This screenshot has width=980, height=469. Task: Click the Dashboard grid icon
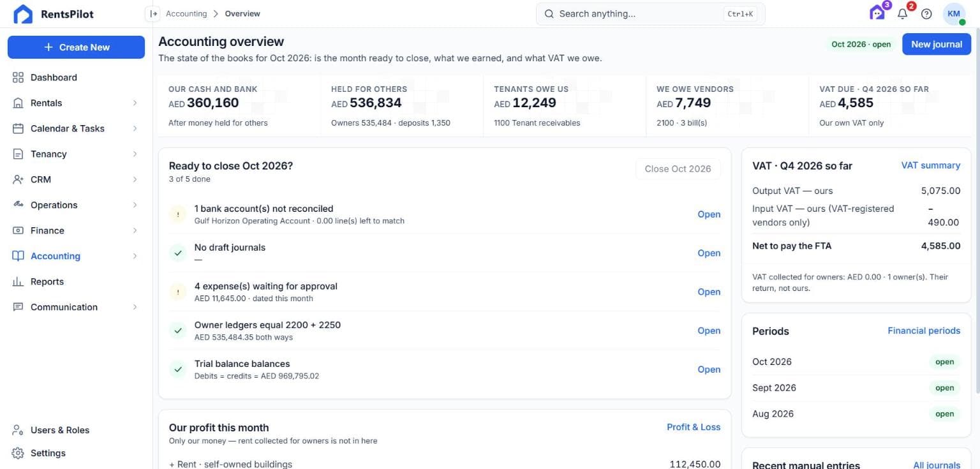18,77
